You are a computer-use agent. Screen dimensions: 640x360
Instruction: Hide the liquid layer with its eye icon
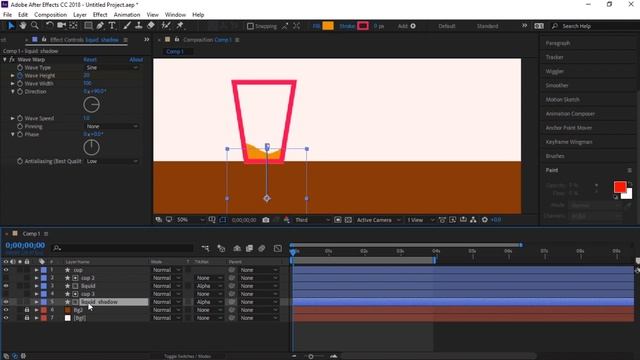(x=6, y=286)
